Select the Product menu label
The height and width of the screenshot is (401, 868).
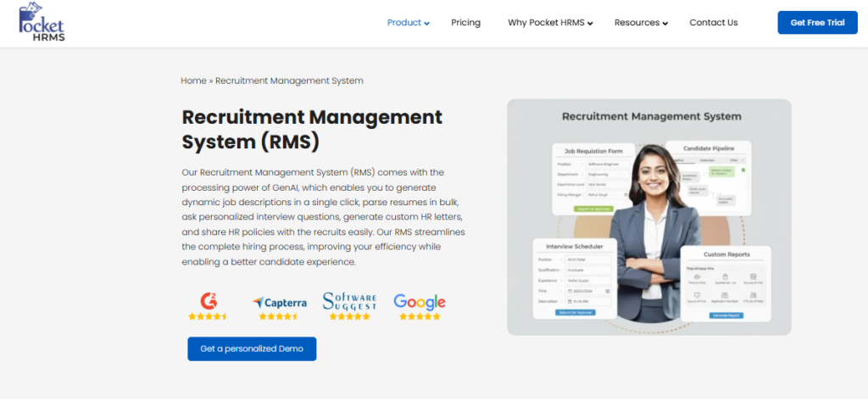click(404, 23)
